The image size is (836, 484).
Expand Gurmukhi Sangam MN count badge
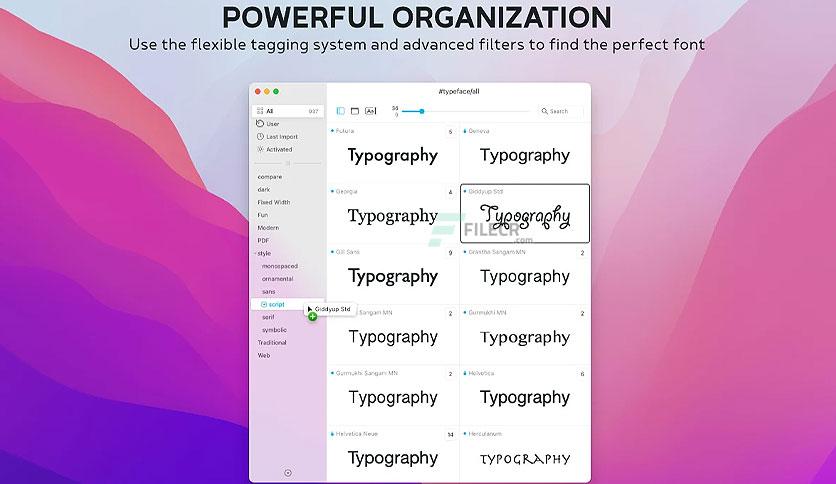pos(451,374)
